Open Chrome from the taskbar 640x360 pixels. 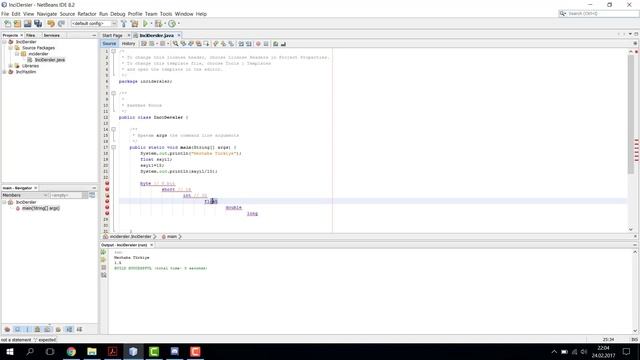(71, 351)
